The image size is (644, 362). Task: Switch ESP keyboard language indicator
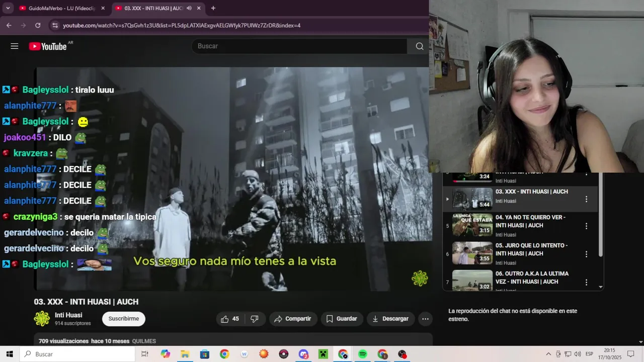coord(589,354)
